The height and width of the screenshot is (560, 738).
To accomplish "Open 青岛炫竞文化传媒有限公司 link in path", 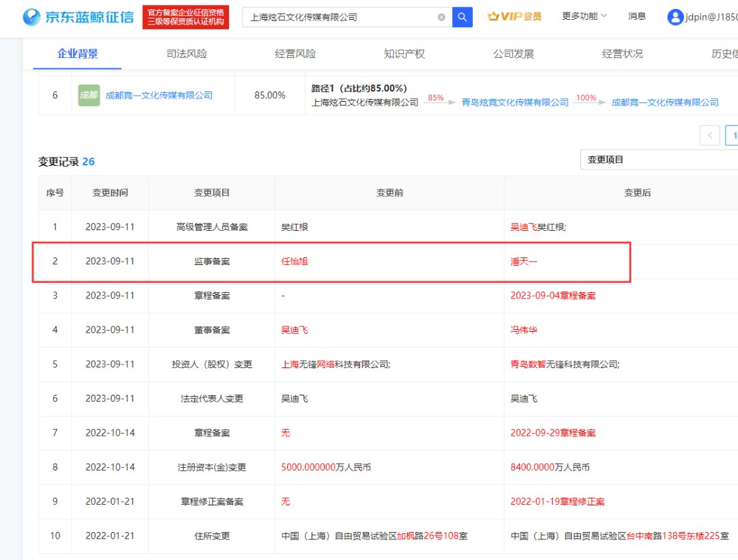I will [515, 102].
